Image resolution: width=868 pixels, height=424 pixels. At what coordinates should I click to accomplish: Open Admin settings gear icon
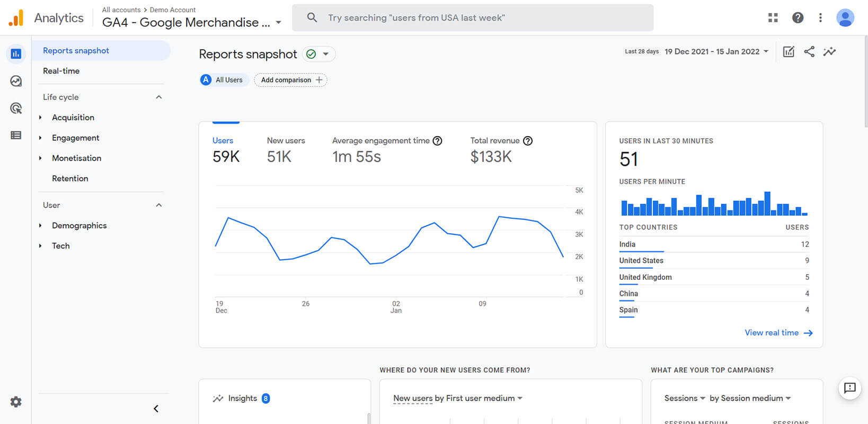click(16, 402)
